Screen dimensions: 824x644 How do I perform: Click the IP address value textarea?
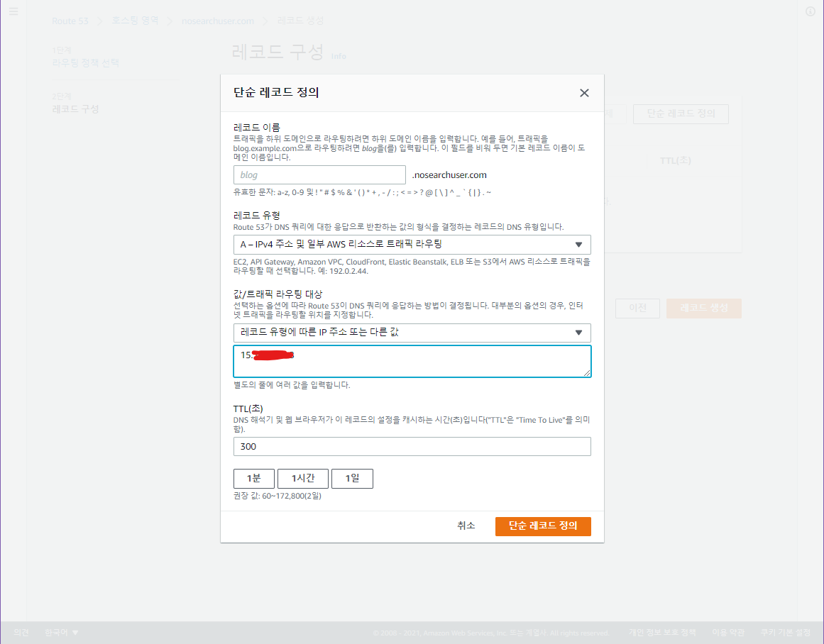(412, 362)
